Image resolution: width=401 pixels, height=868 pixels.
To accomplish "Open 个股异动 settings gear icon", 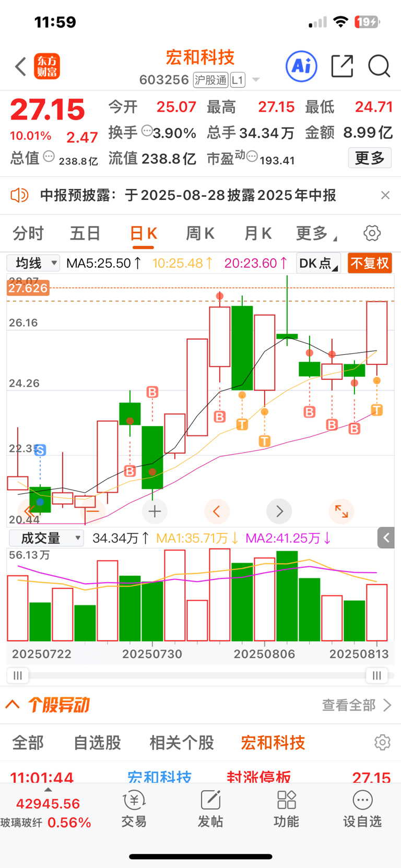I will (x=382, y=742).
